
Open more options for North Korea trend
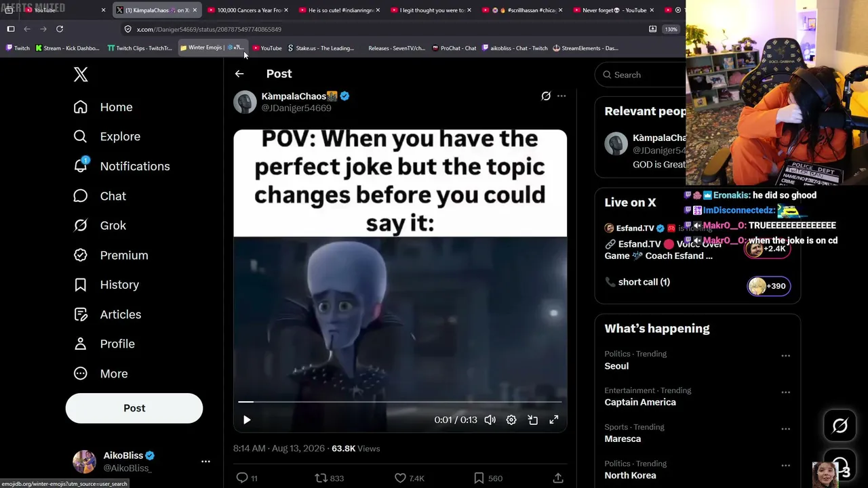click(x=785, y=466)
